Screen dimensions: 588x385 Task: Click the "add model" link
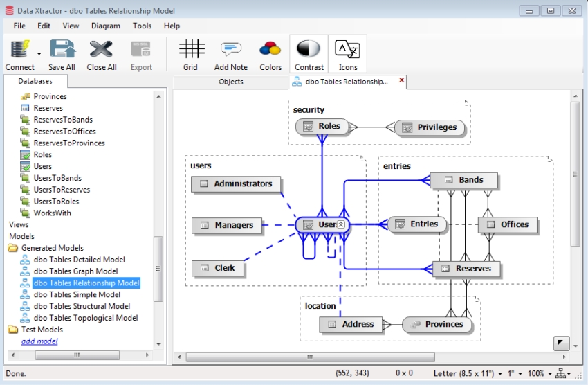39,341
